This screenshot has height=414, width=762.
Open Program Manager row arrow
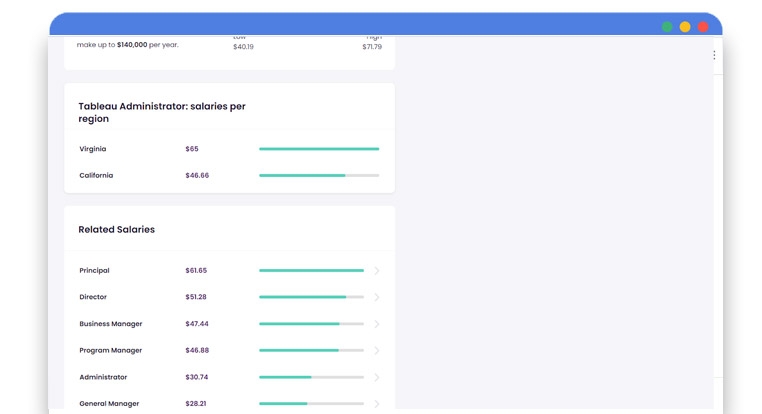click(377, 351)
